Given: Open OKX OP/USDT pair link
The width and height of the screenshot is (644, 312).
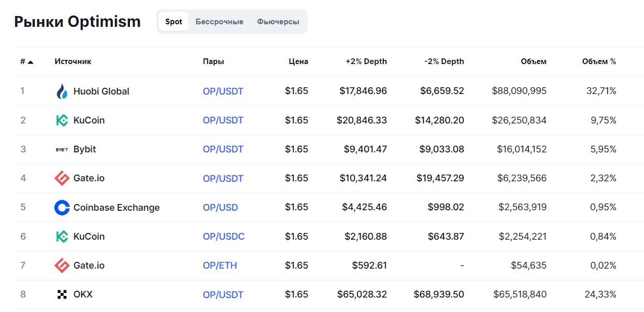Looking at the screenshot, I should tap(223, 294).
